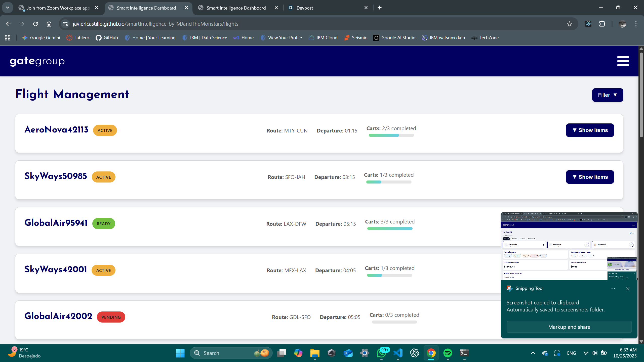Switch to Join from Zoom Workplace tab

(58, 8)
